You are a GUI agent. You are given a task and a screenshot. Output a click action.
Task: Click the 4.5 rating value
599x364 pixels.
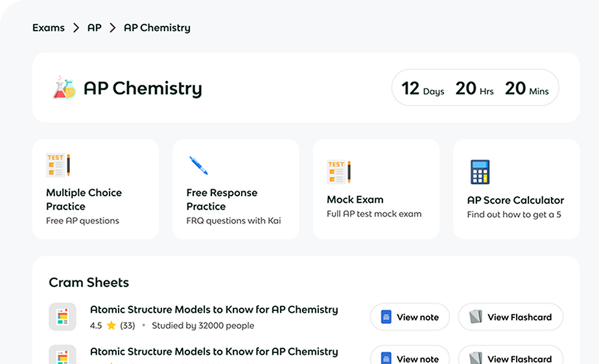[x=96, y=326]
